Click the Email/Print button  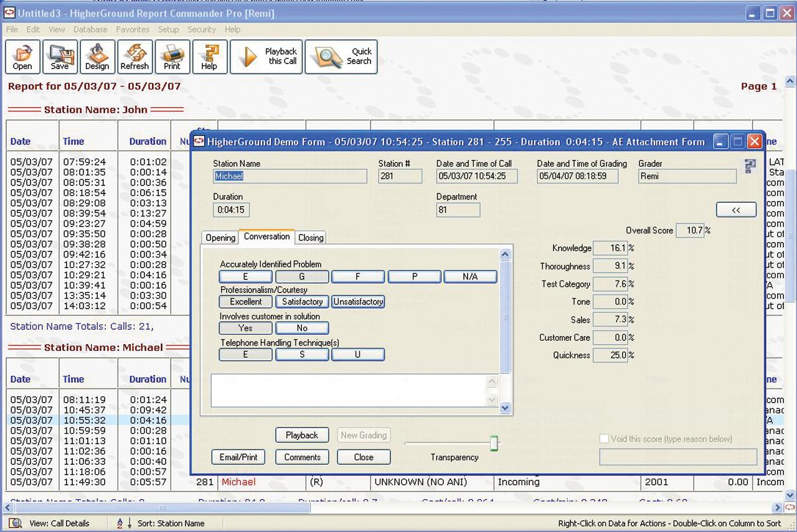tap(238, 457)
